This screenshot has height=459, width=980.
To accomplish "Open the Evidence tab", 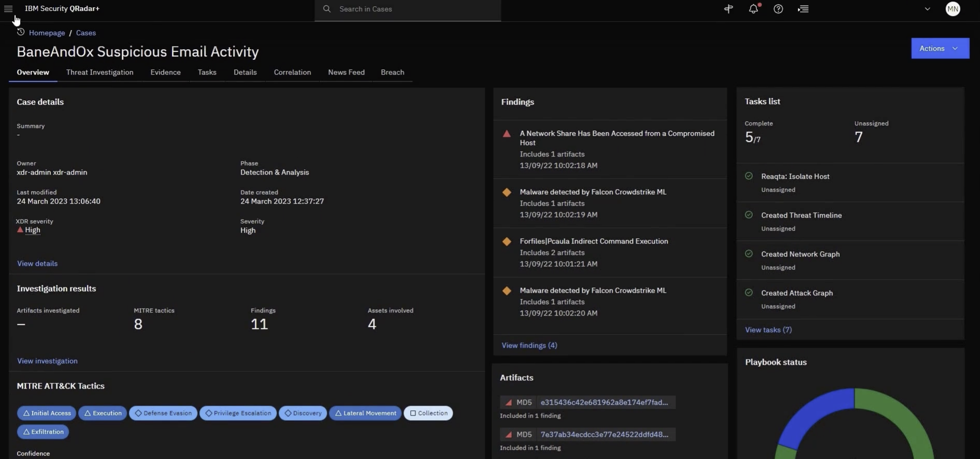I will pyautogui.click(x=165, y=73).
